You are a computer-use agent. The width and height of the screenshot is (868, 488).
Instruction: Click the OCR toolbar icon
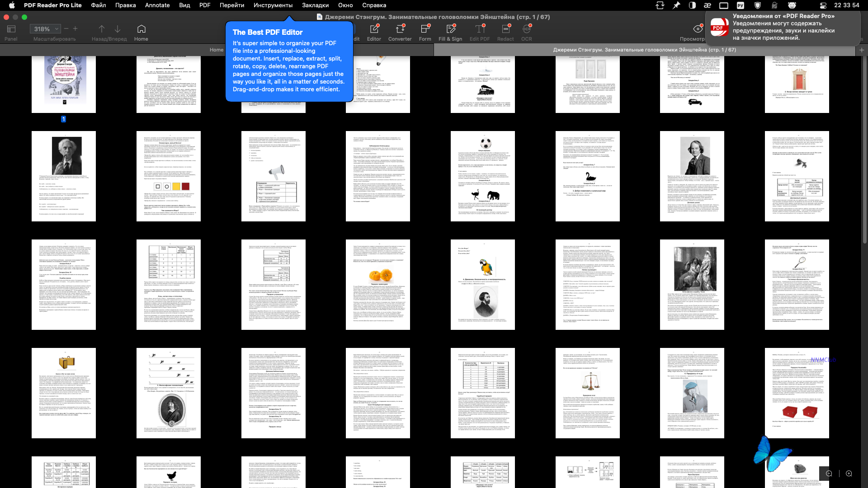click(526, 29)
